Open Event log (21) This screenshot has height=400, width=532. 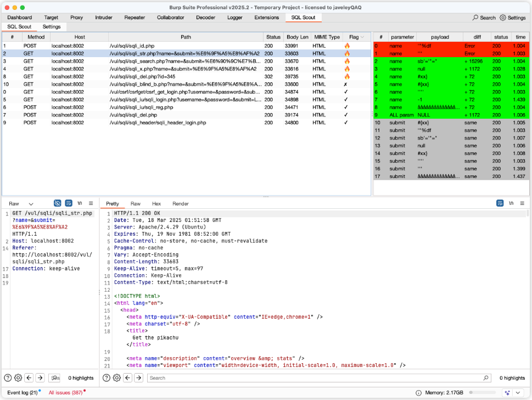[23, 393]
